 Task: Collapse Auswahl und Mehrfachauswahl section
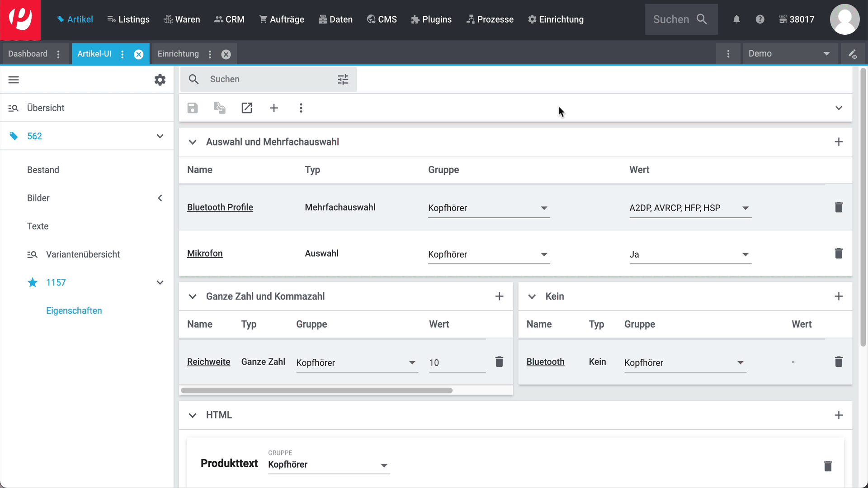tap(193, 142)
